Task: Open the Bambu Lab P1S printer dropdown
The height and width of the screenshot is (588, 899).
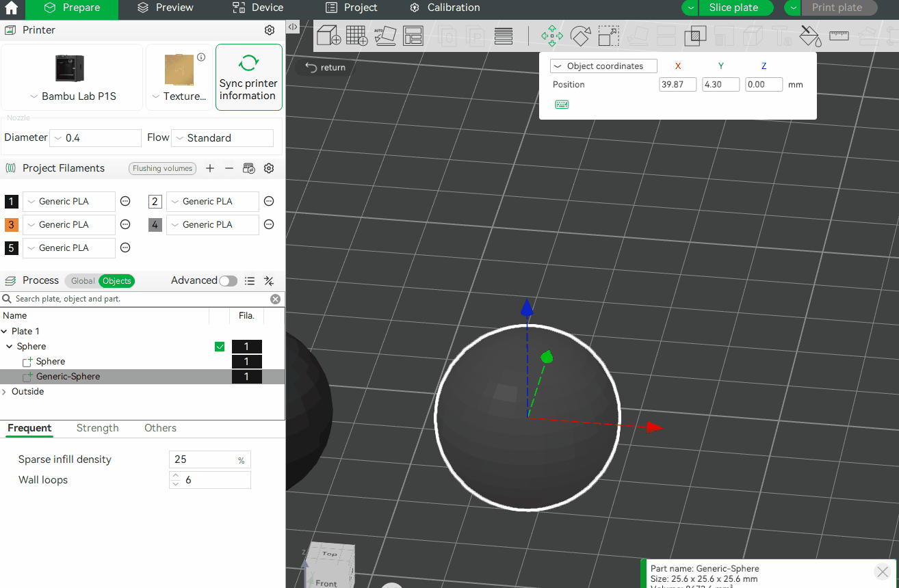Action: (x=73, y=96)
